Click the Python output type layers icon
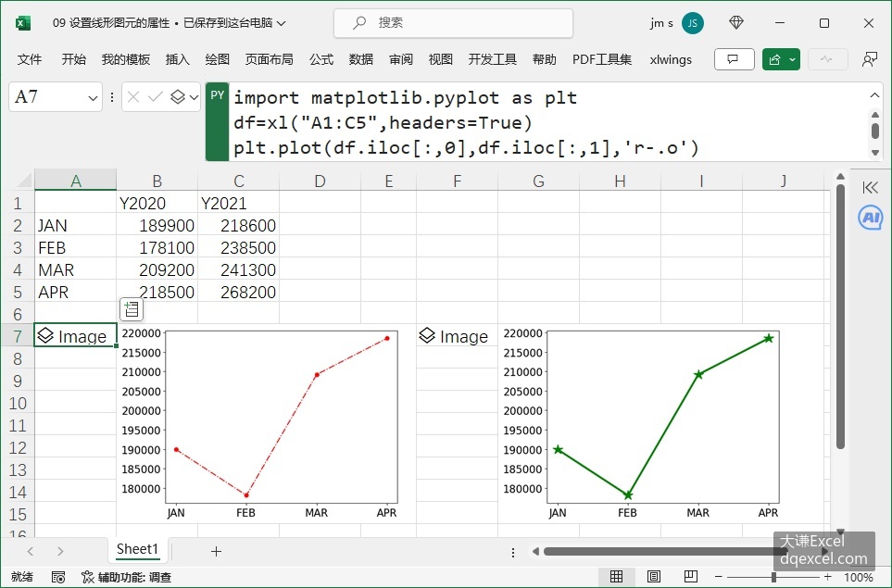The image size is (892, 588). tap(178, 97)
